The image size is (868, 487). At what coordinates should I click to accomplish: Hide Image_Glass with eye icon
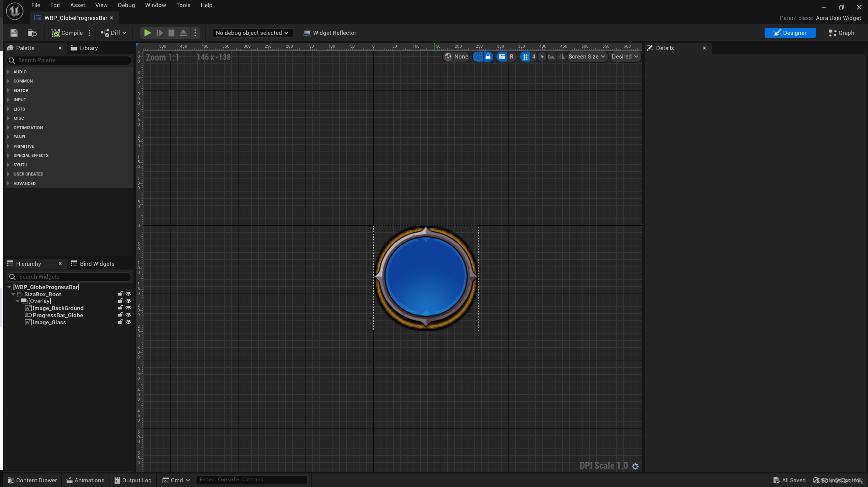coord(128,322)
